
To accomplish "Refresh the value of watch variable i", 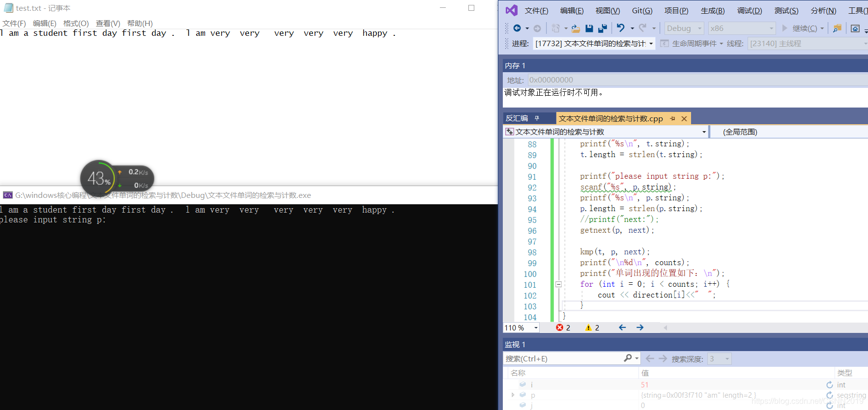I will point(830,385).
